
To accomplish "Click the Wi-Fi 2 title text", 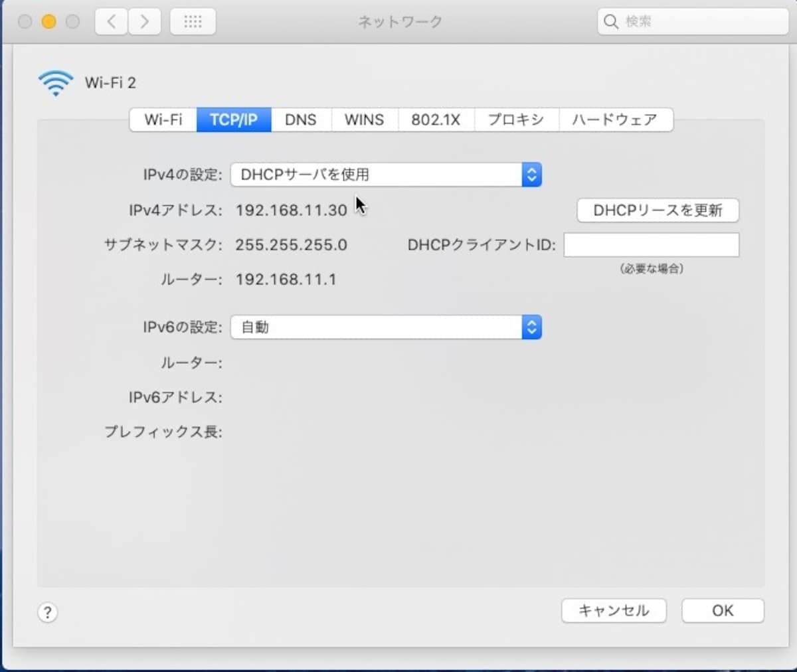I will coord(110,83).
